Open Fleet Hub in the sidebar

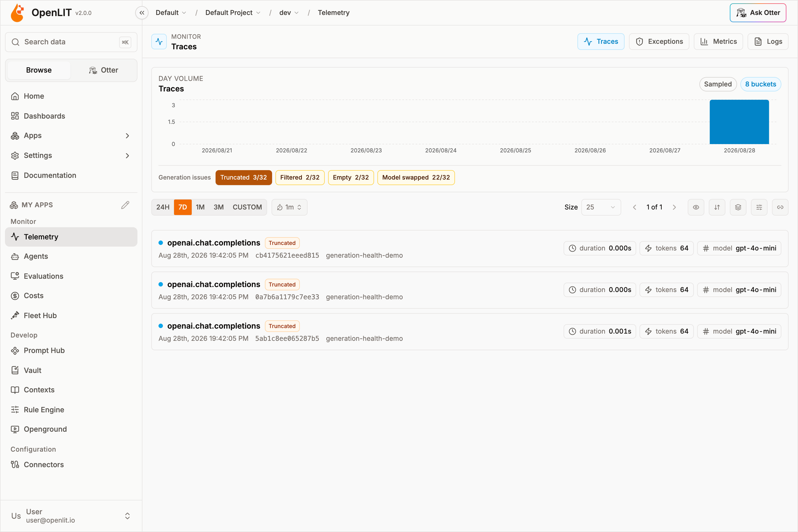(71, 316)
